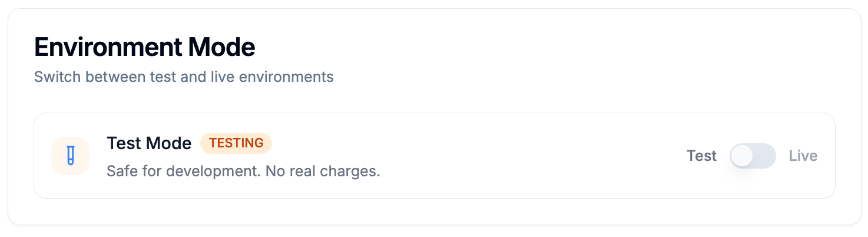This screenshot has width=868, height=237.
Task: Click the words "Switch between" in the subtitle
Action: tap(77, 77)
